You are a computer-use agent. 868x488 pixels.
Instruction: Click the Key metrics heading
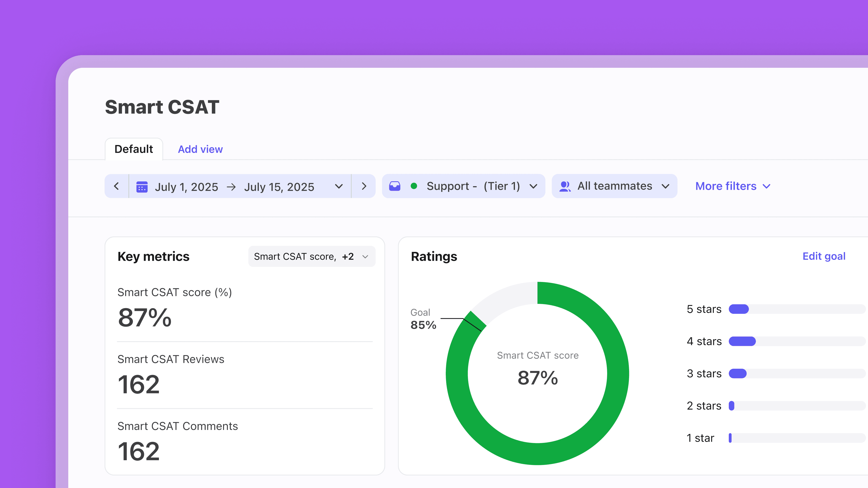click(153, 257)
